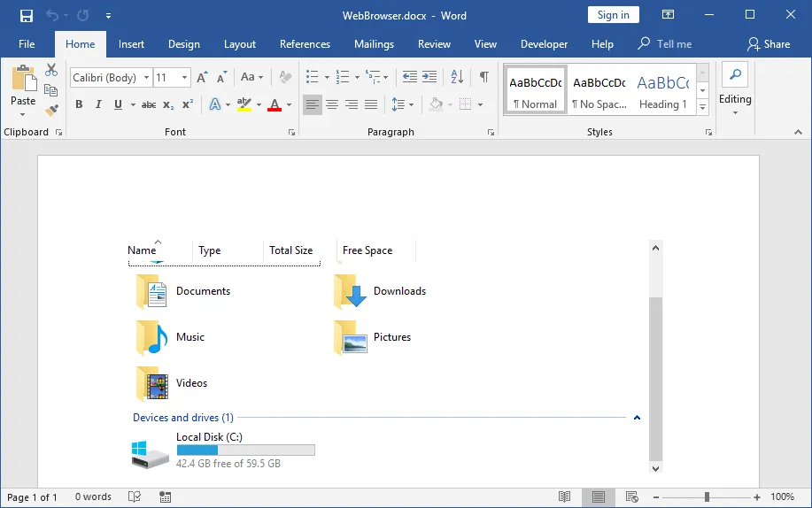This screenshot has height=508, width=812.
Task: Click the Sort A-to-Z icon
Action: click(x=457, y=77)
